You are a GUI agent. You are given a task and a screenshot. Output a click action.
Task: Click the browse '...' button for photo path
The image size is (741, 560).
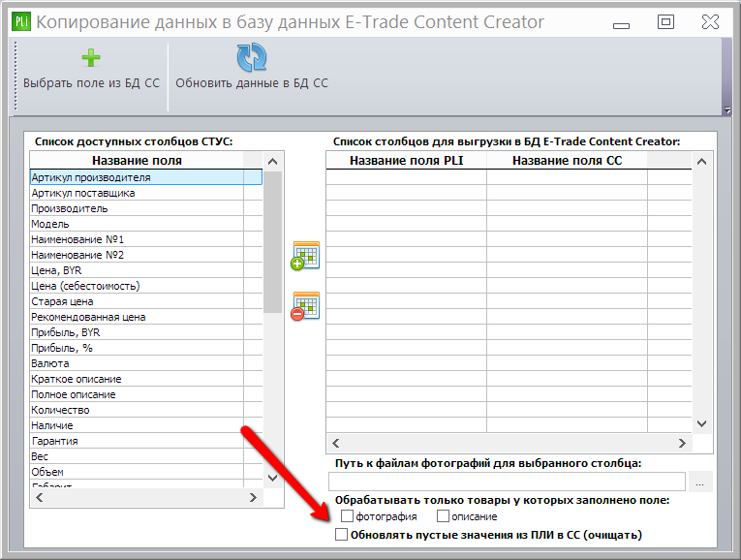[700, 482]
